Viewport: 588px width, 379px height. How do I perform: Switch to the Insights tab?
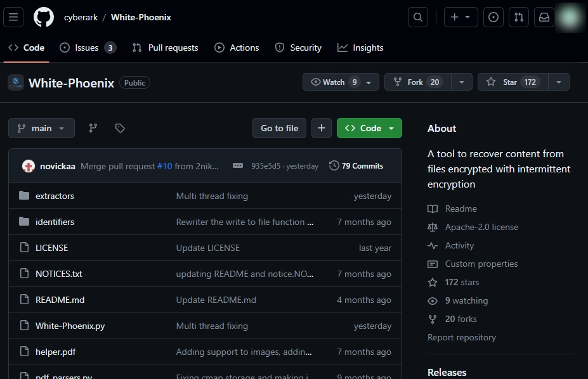coord(360,48)
